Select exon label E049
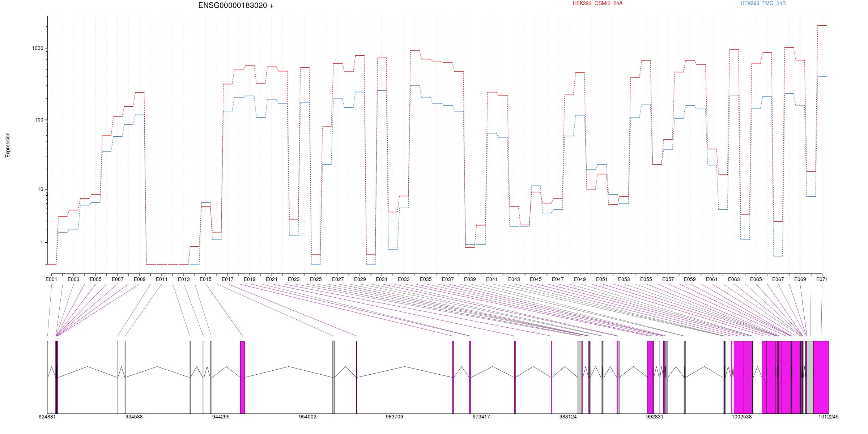The height and width of the screenshot is (434, 868). click(580, 279)
